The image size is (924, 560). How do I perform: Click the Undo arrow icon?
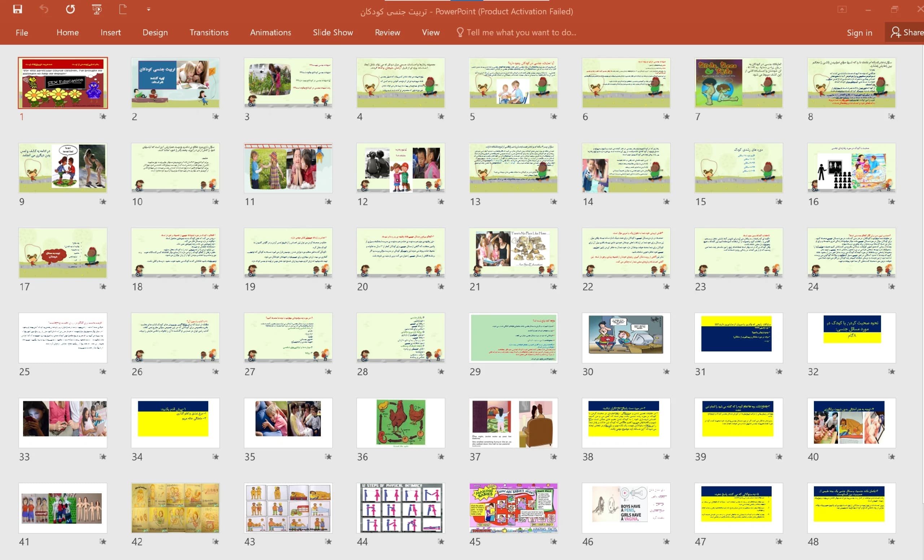tap(44, 9)
